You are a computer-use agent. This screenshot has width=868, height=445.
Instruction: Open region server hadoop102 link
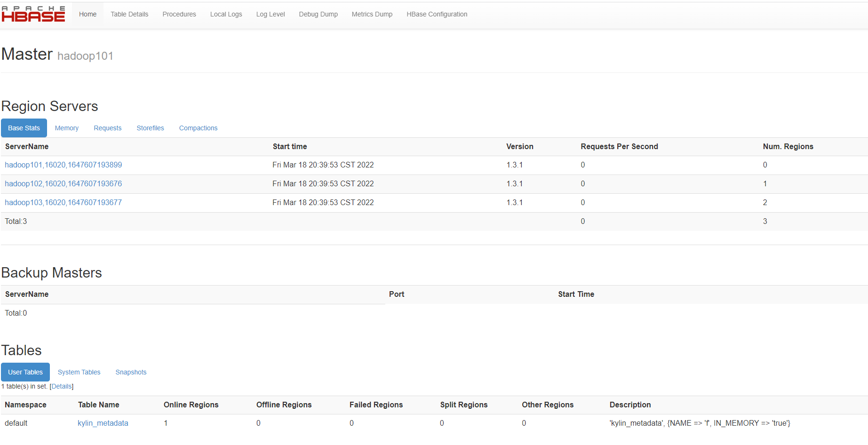(x=64, y=184)
